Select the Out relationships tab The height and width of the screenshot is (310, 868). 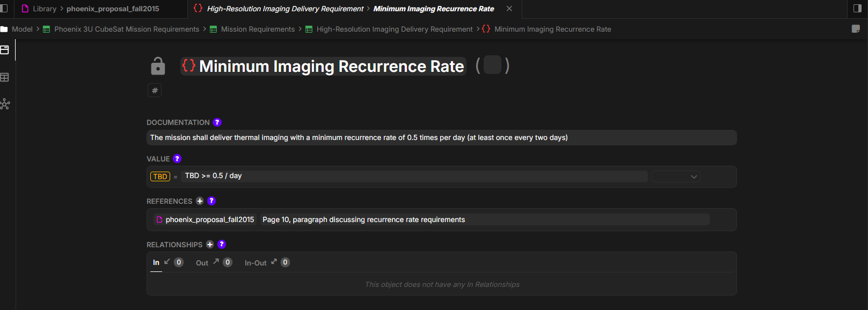[x=214, y=262]
